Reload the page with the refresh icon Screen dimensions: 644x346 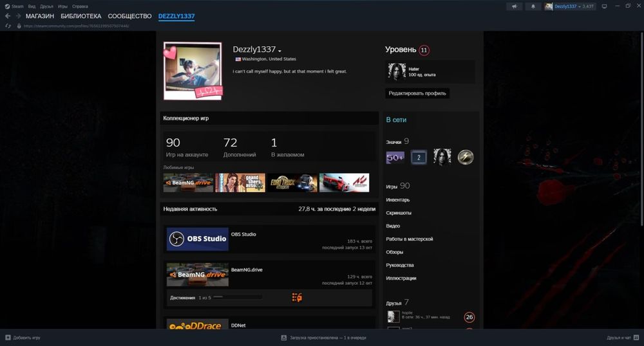click(x=8, y=26)
